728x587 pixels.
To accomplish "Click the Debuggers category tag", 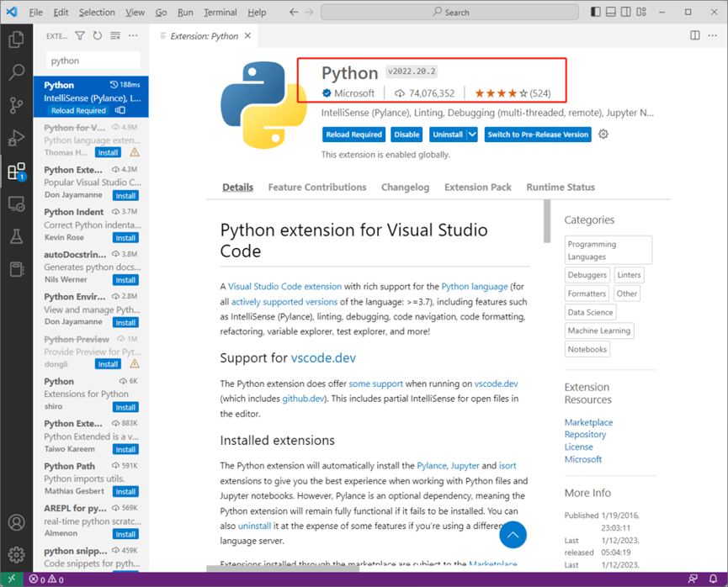I will coord(587,275).
